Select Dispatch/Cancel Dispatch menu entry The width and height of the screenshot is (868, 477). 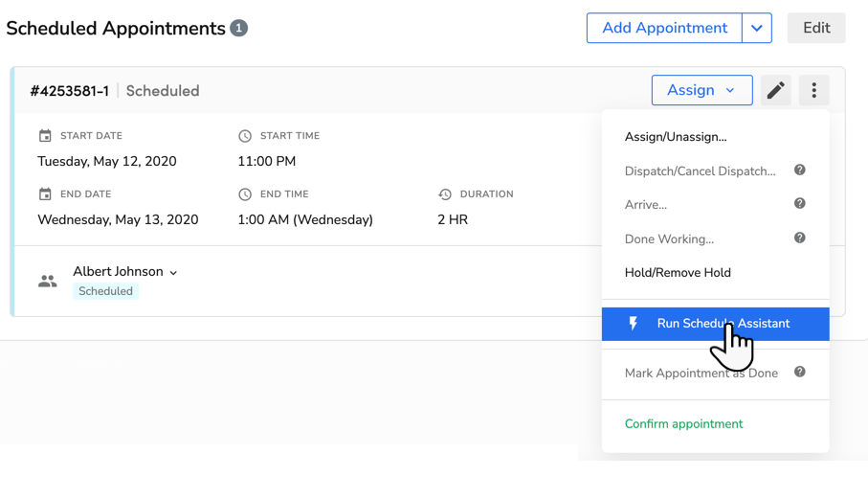click(700, 171)
